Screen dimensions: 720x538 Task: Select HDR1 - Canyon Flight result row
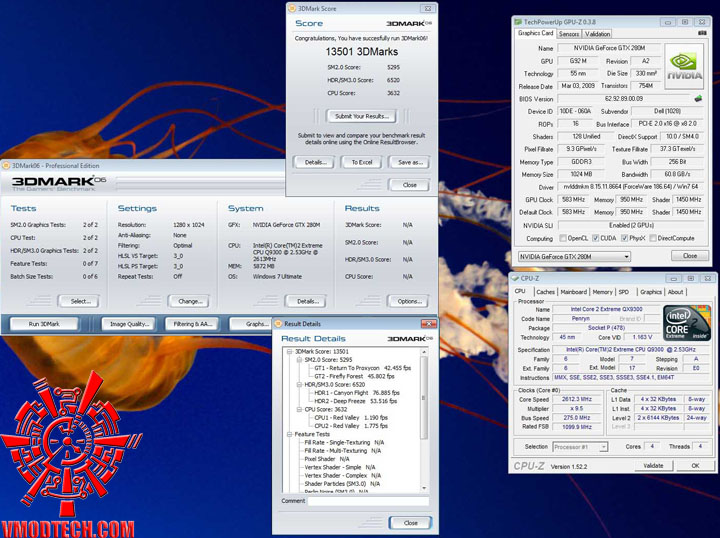tap(357, 393)
